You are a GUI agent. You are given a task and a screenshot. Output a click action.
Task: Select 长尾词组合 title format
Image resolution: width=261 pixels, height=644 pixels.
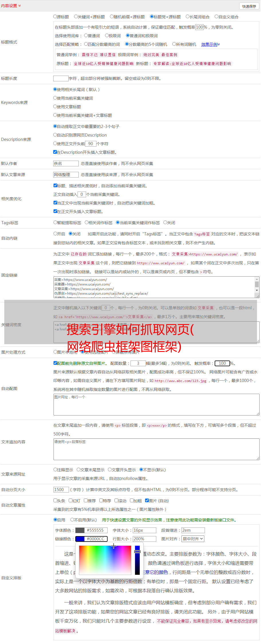188,17
